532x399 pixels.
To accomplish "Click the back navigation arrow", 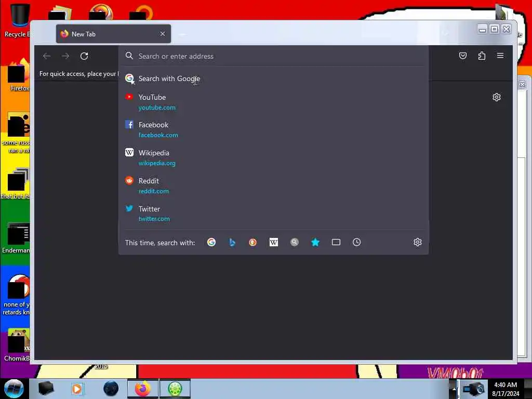I will [x=47, y=56].
